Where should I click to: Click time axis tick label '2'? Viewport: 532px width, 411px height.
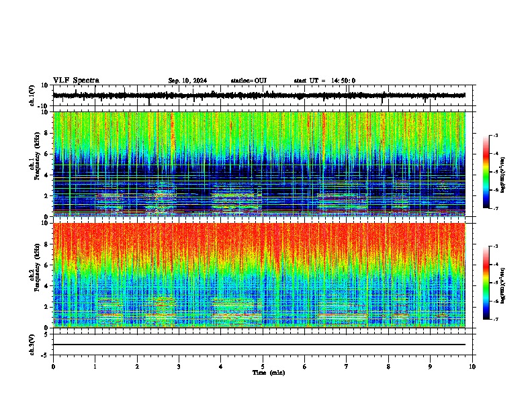[x=137, y=367]
